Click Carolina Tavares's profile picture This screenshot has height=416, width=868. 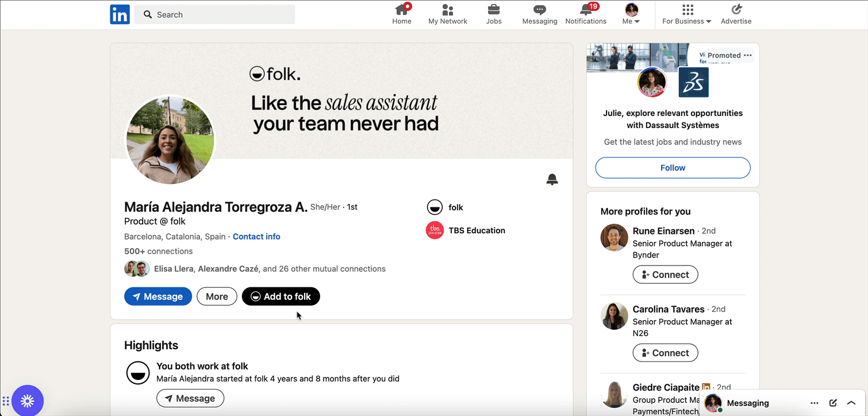coord(614,315)
